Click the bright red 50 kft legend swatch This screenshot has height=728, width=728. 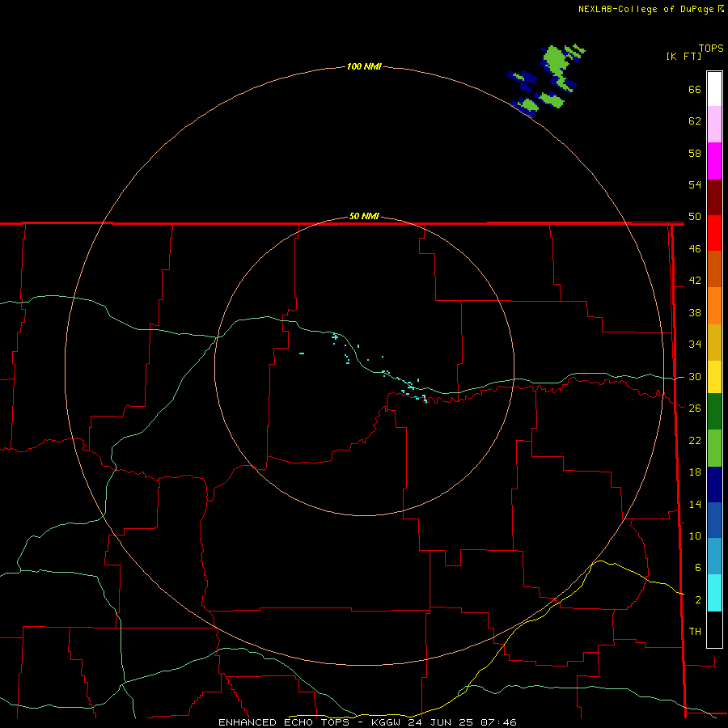(x=714, y=233)
